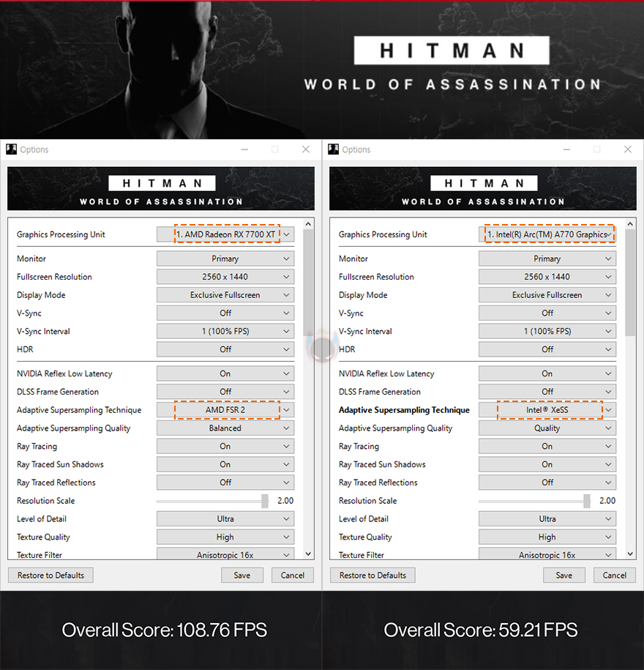
Task: Click Resolution Scale slider handle in left window
Action: (265, 501)
